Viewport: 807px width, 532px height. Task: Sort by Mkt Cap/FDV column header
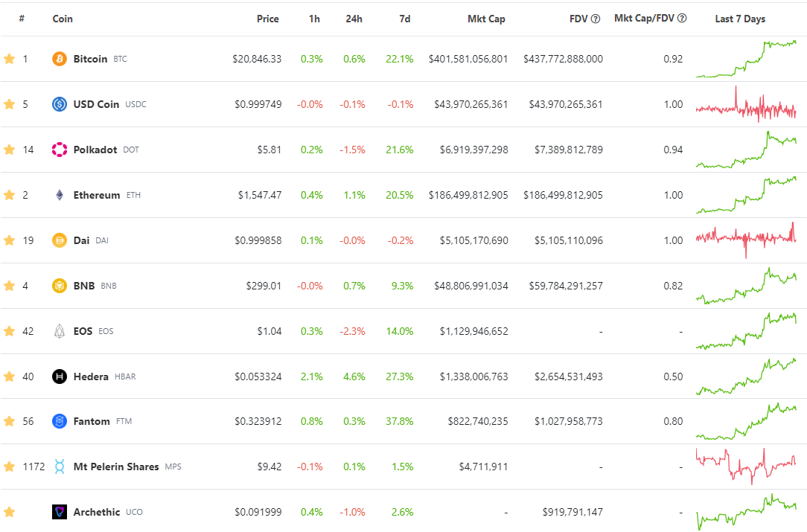tap(644, 18)
